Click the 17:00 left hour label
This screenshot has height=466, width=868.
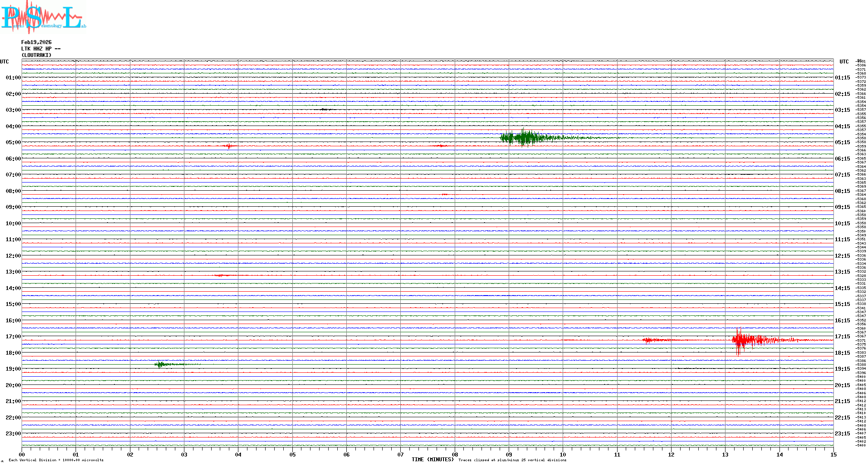click(13, 337)
